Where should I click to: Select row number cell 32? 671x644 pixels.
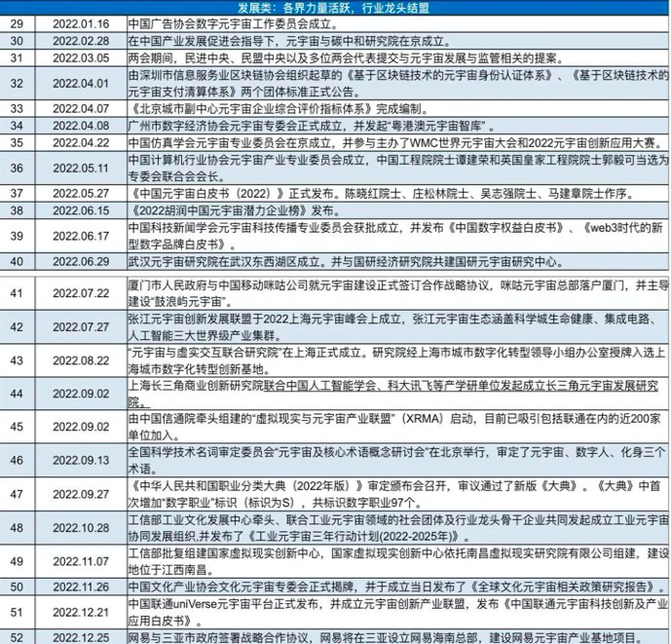[x=17, y=83]
